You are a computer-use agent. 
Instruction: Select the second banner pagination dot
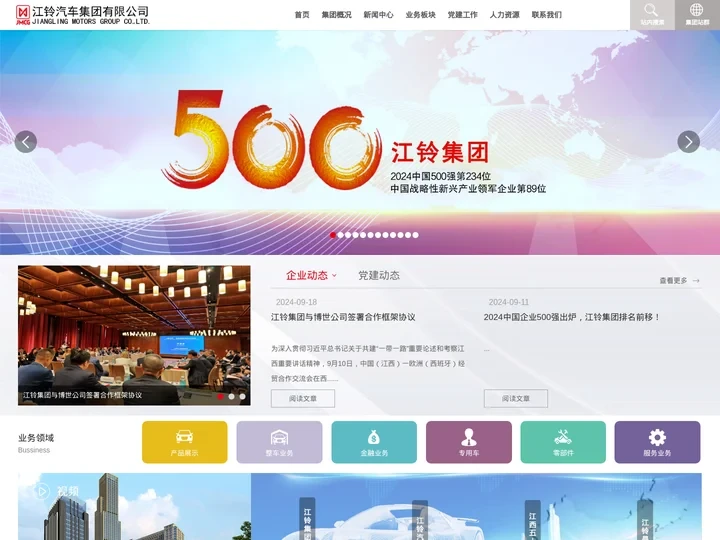tap(340, 235)
